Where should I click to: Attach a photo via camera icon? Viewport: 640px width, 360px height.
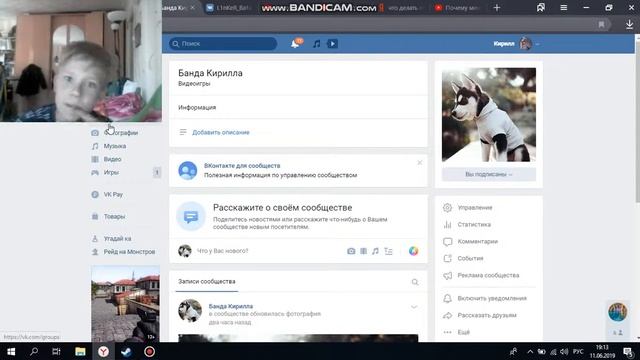coord(351,251)
